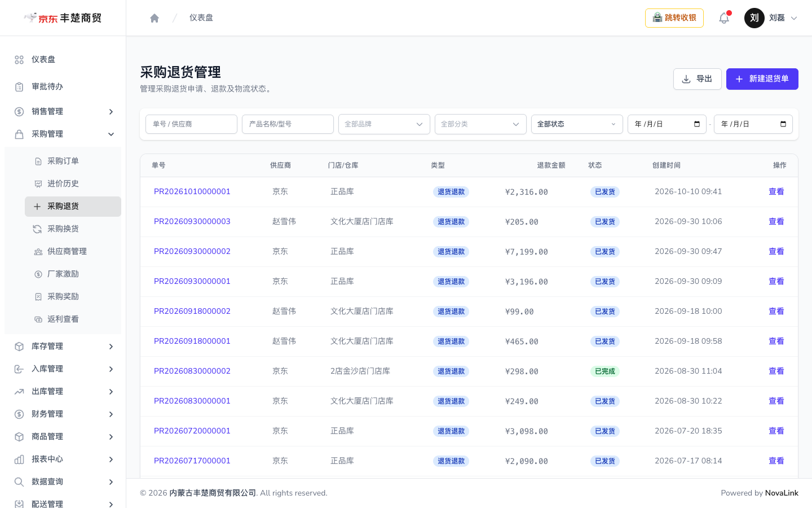
Task: Expand the 出库管理 chevron
Action: coord(111,392)
